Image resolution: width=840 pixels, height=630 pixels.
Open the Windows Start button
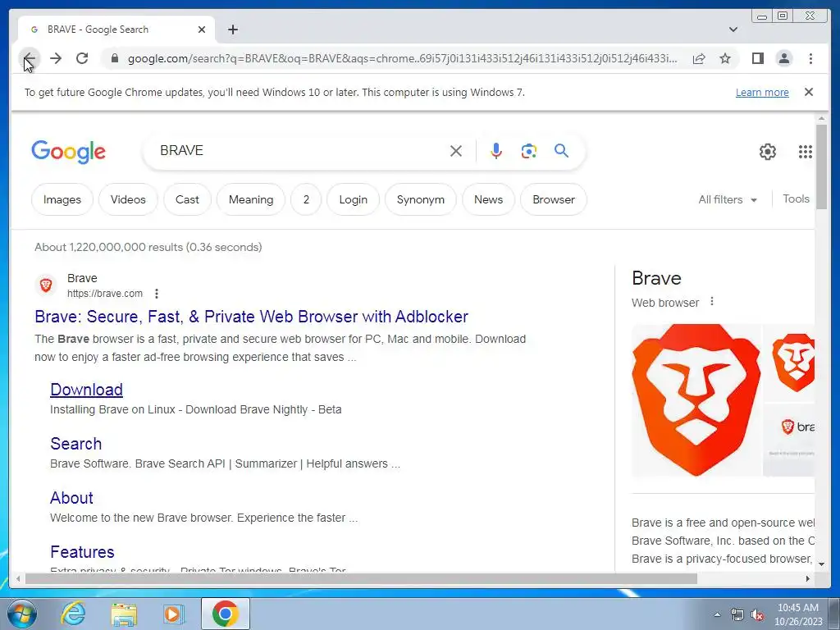[x=22, y=614]
